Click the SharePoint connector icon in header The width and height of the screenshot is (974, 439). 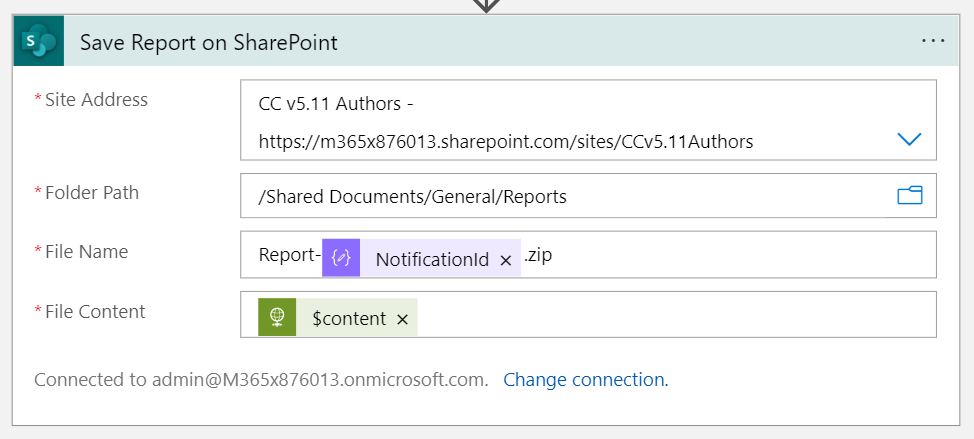coord(39,41)
